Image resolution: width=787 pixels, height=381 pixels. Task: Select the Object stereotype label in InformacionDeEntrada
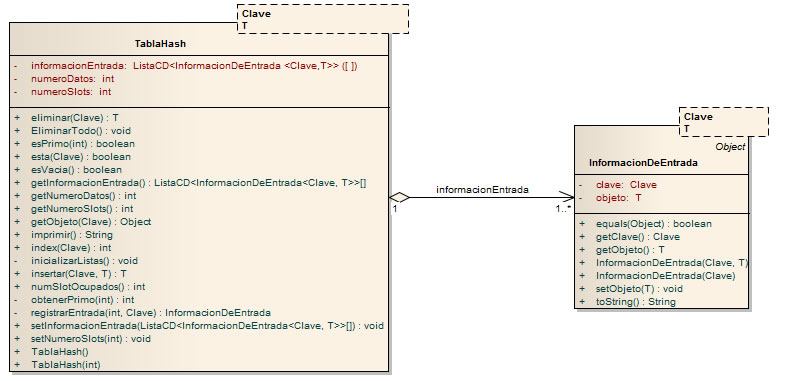click(x=730, y=147)
